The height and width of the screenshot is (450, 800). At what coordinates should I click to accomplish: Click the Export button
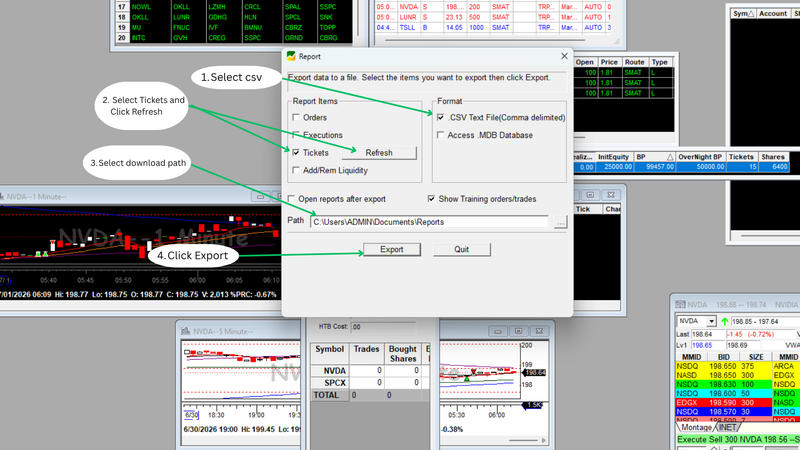(392, 249)
